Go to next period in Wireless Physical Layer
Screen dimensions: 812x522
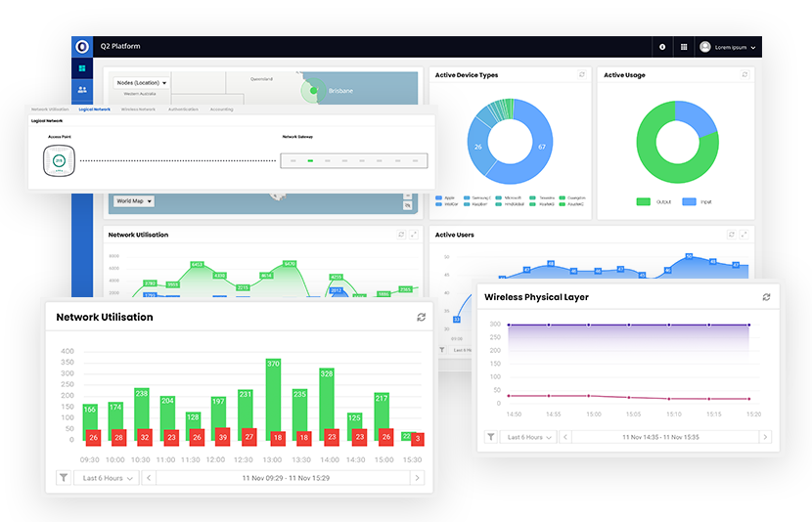[765, 437]
